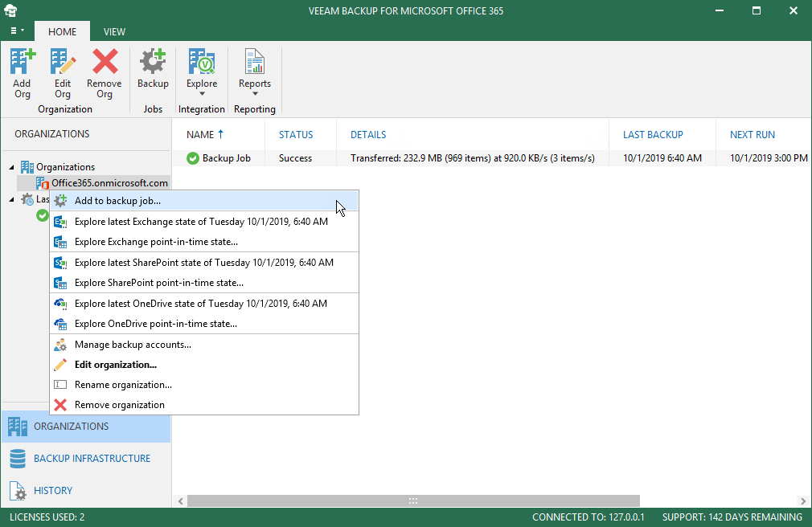This screenshot has height=527, width=812.
Task: Choose Edit organization menu entry
Action: [204, 365]
